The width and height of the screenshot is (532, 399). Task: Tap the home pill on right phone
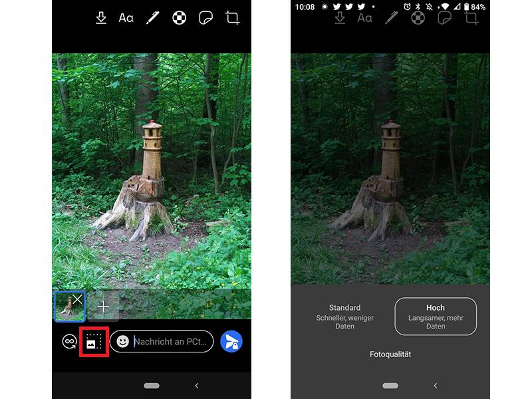[x=390, y=386]
